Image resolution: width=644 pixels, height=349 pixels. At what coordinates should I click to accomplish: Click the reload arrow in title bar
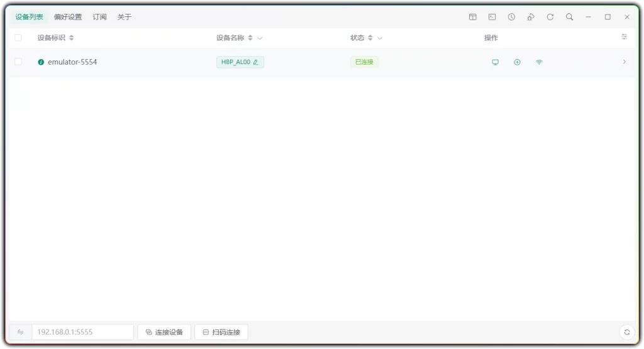coord(550,17)
